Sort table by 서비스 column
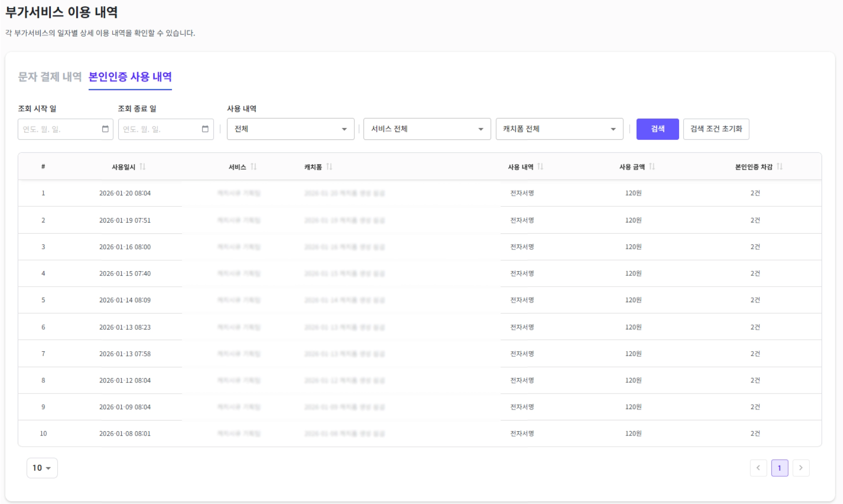This screenshot has height=504, width=843. click(253, 167)
